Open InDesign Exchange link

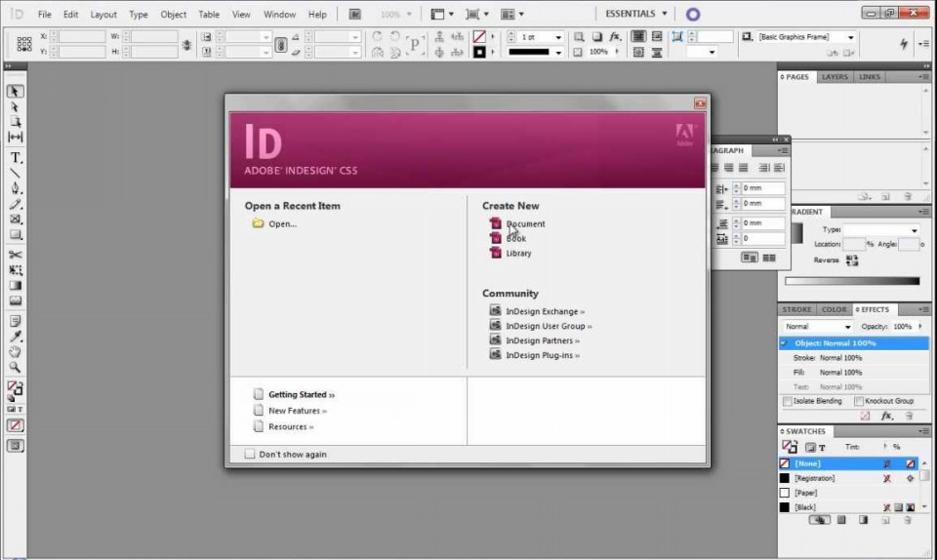coord(545,311)
